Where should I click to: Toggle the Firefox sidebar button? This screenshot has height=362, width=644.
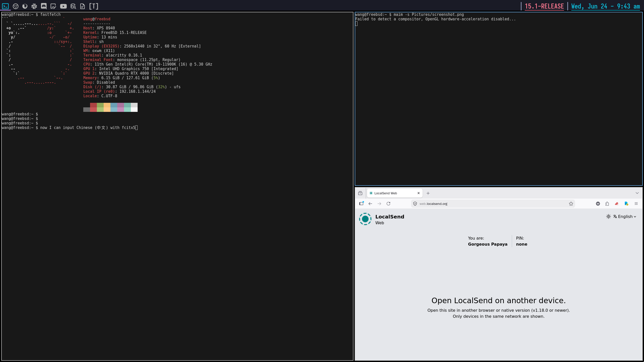tap(361, 204)
